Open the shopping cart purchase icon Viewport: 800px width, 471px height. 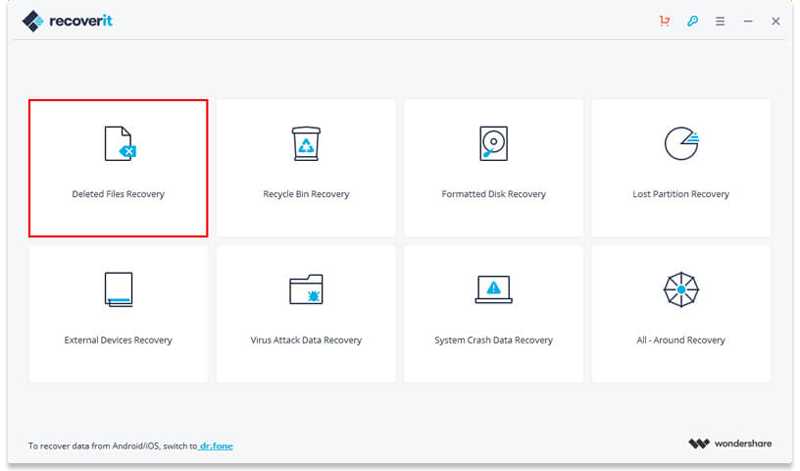pyautogui.click(x=664, y=21)
